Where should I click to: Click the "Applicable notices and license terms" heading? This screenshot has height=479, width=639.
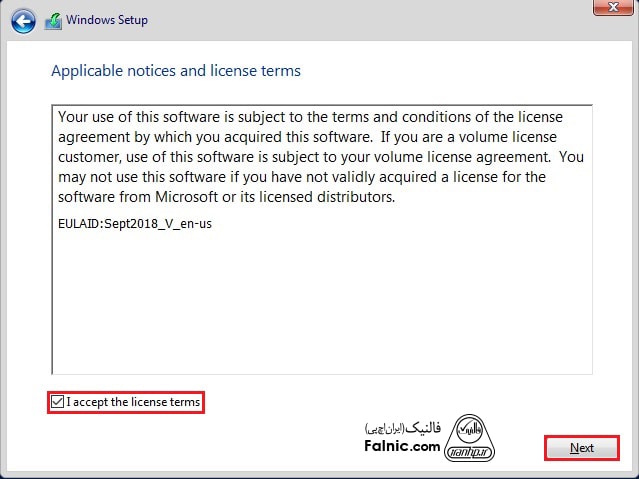click(x=175, y=71)
